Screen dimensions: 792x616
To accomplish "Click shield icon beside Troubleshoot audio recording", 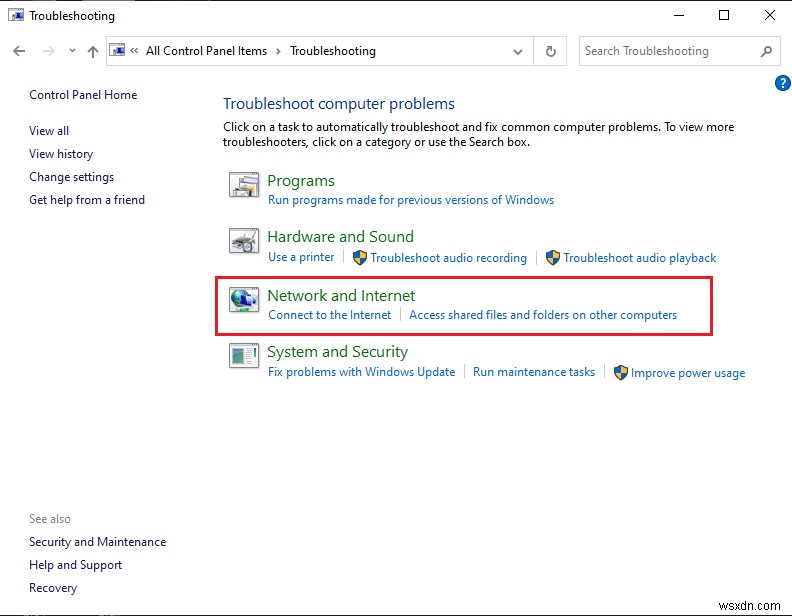I will [x=359, y=258].
